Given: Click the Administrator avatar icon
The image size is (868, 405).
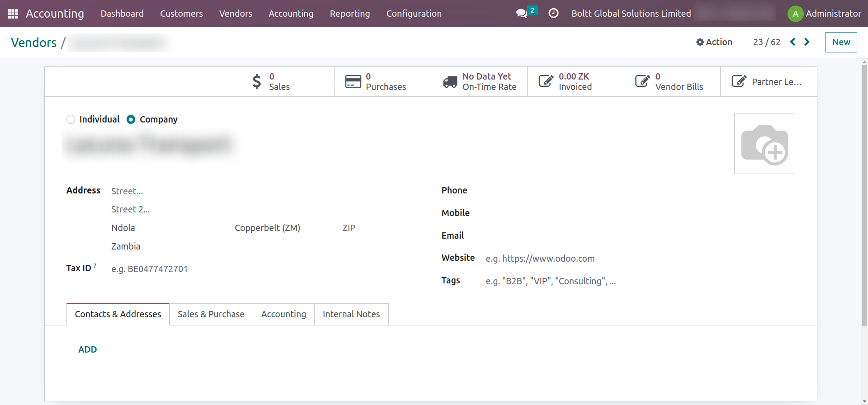Looking at the screenshot, I should tap(795, 14).
